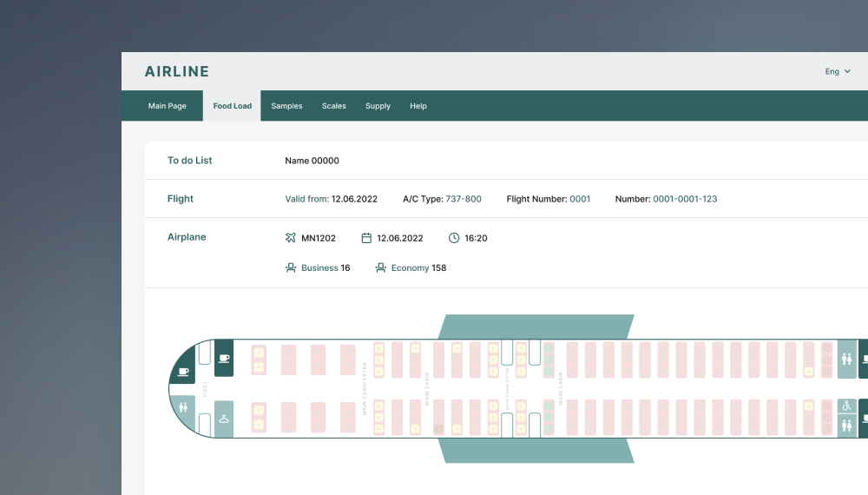Click the FIRST cabin label on seat map

[x=205, y=389]
